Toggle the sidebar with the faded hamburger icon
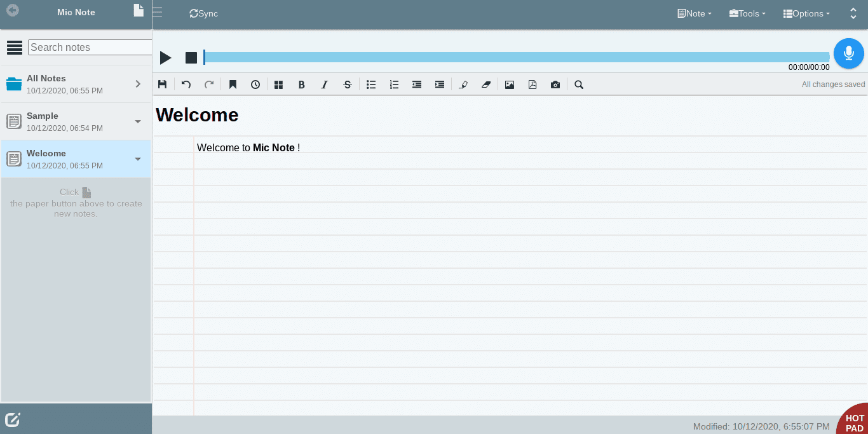 pyautogui.click(x=157, y=12)
